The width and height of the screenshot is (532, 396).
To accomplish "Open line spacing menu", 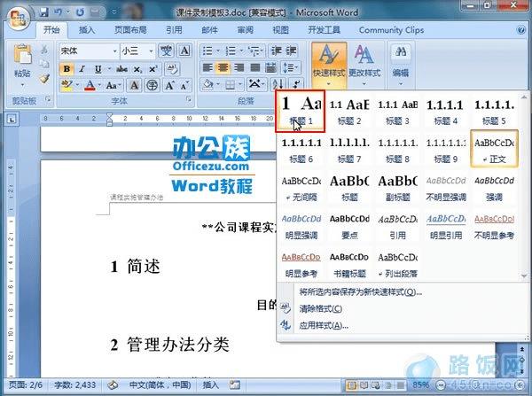I will coord(289,68).
